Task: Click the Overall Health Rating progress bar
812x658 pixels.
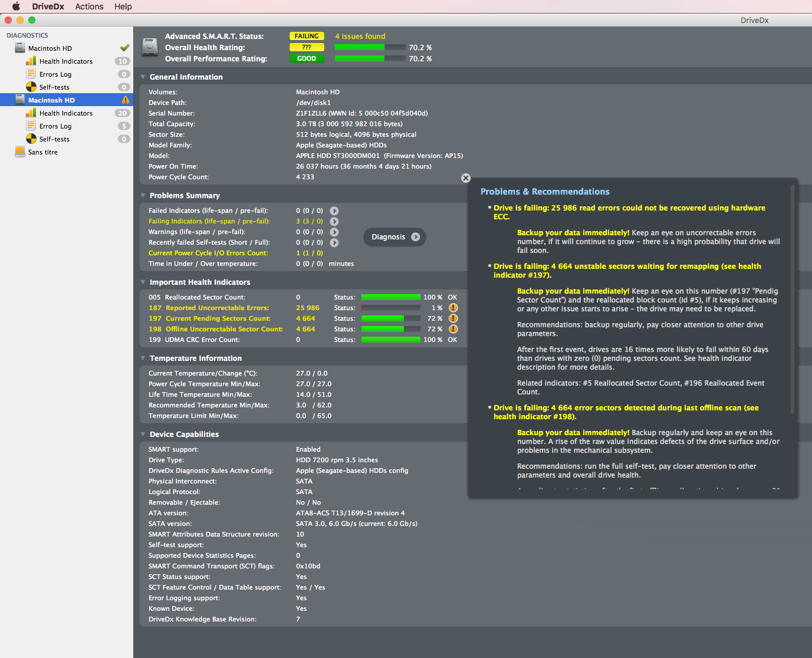Action: (370, 47)
